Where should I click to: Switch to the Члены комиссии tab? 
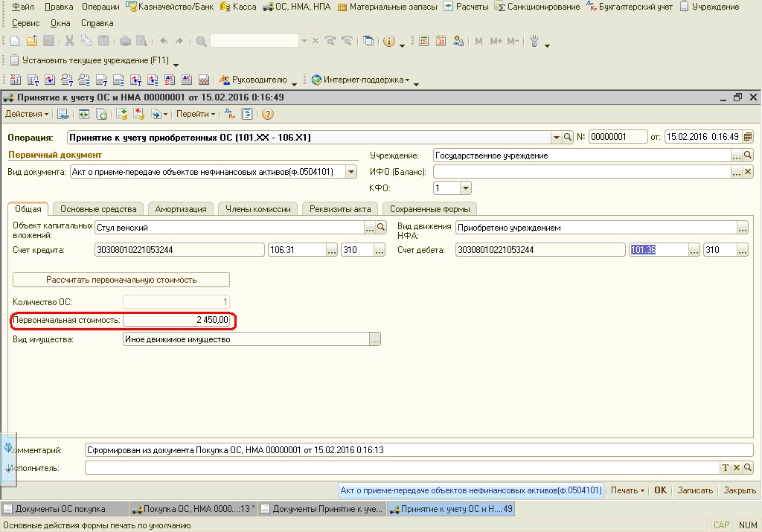(258, 209)
